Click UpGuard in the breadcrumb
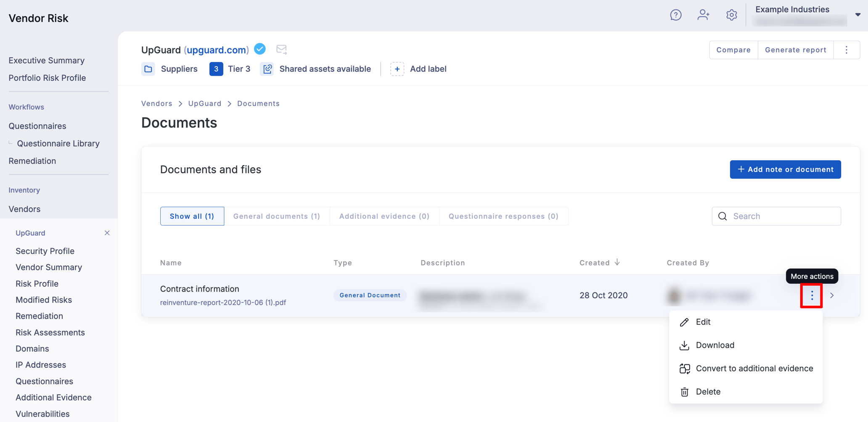868x422 pixels. point(205,104)
